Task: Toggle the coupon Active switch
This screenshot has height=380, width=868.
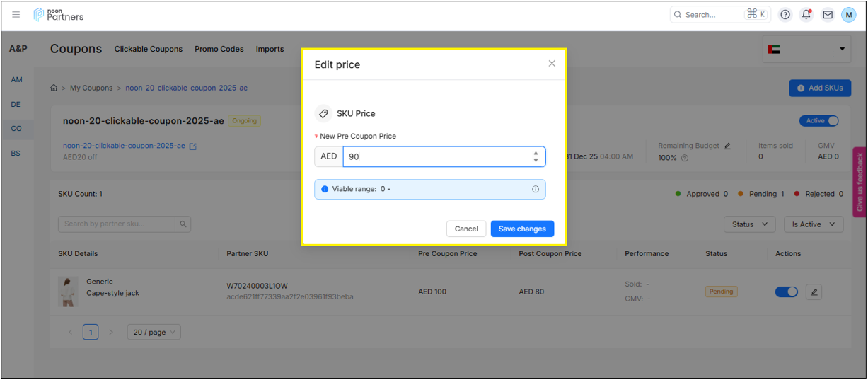Action: pos(818,121)
